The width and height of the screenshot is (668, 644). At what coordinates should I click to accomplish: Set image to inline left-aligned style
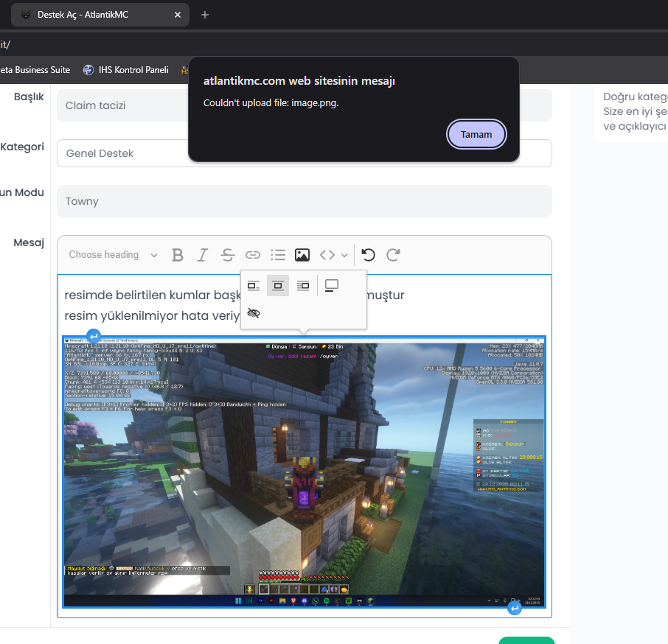254,286
